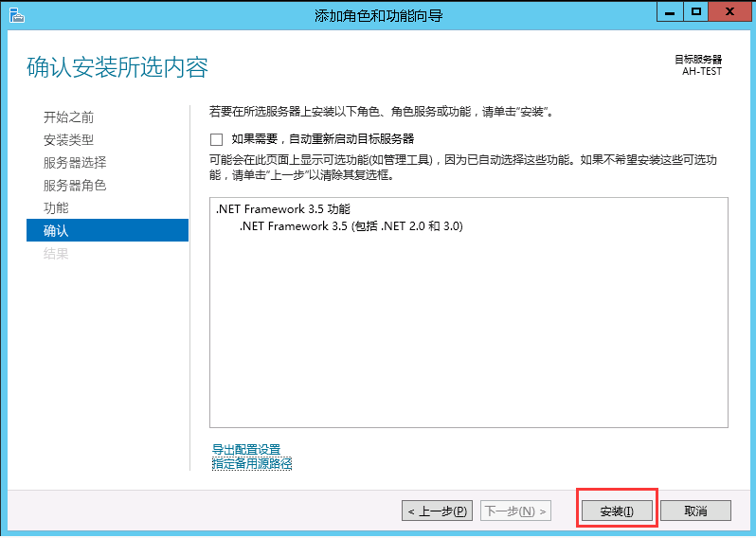This screenshot has width=756, height=538.
Task: Close the wizard with the red X
Action: coord(731,12)
